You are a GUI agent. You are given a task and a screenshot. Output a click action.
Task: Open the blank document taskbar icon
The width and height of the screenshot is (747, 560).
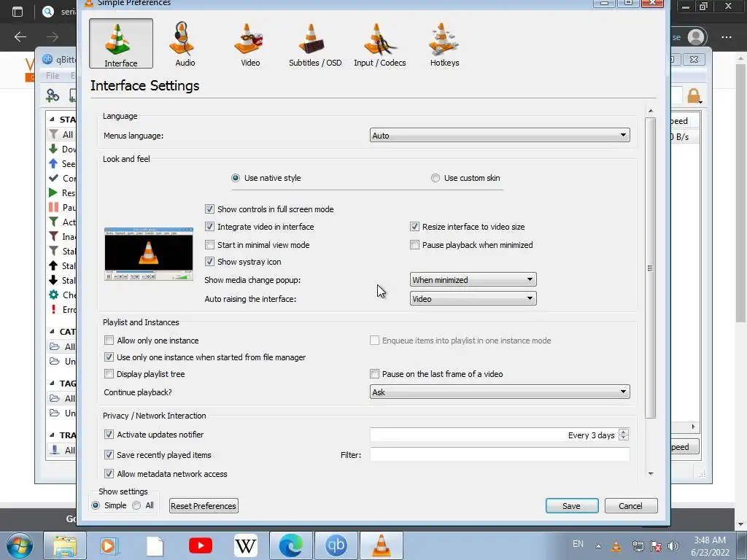(155, 545)
